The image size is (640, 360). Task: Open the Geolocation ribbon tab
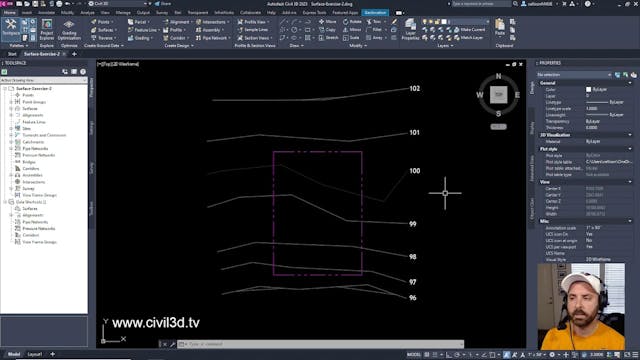[x=375, y=13]
